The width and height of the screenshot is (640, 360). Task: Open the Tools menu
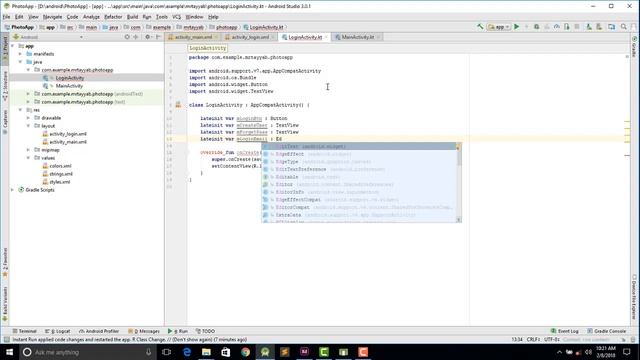click(x=162, y=17)
